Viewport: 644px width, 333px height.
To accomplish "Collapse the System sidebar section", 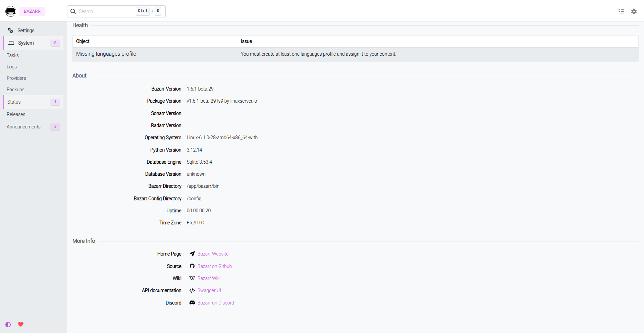I will point(34,43).
